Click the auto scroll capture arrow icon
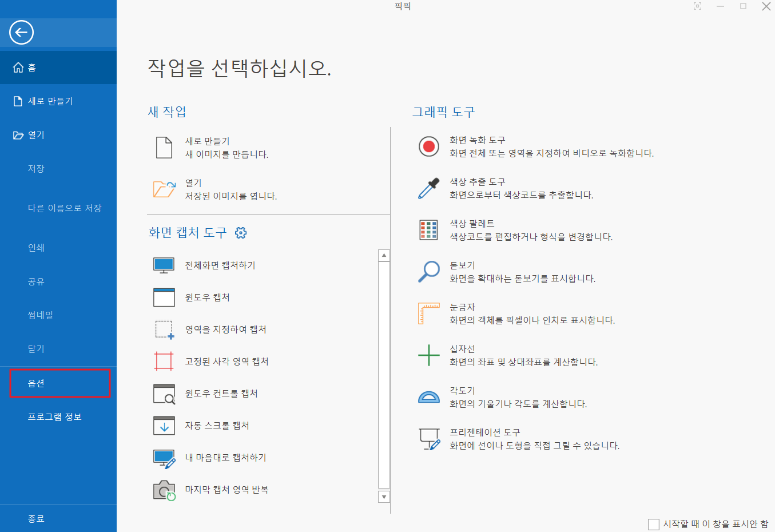 click(164, 426)
